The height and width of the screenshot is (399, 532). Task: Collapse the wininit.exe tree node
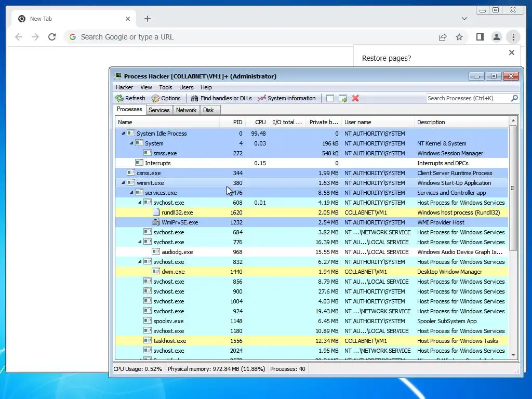[123, 182]
